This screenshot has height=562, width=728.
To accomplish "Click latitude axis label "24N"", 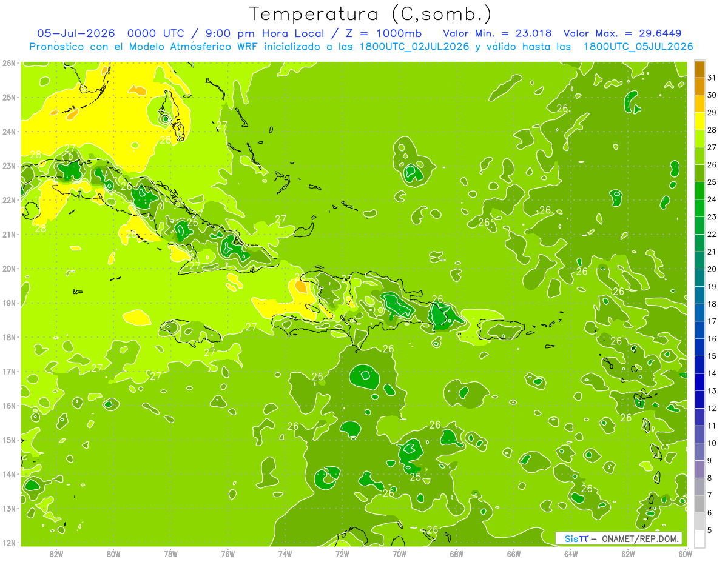I will pyautogui.click(x=8, y=132).
